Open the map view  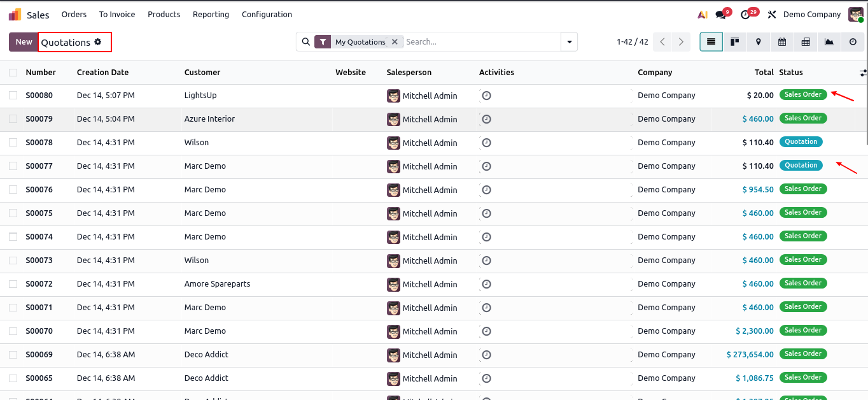[x=758, y=42]
